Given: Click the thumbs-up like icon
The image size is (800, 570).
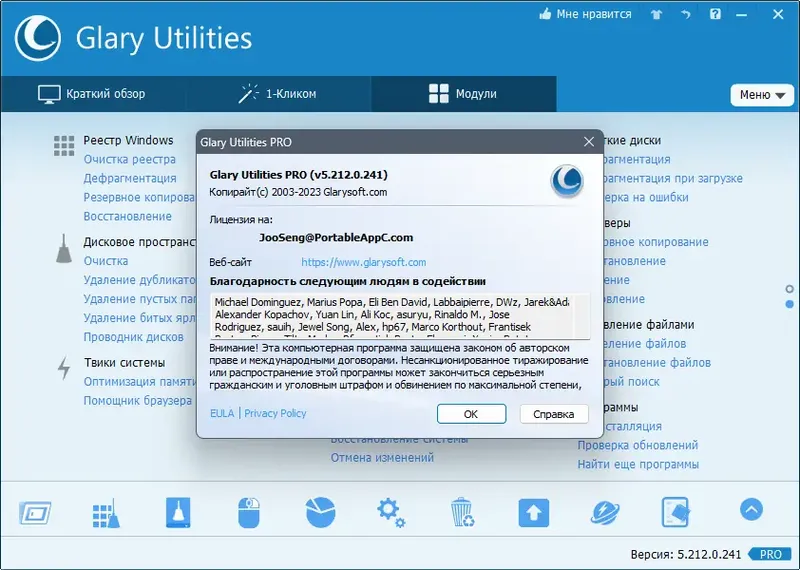Looking at the screenshot, I should (545, 14).
